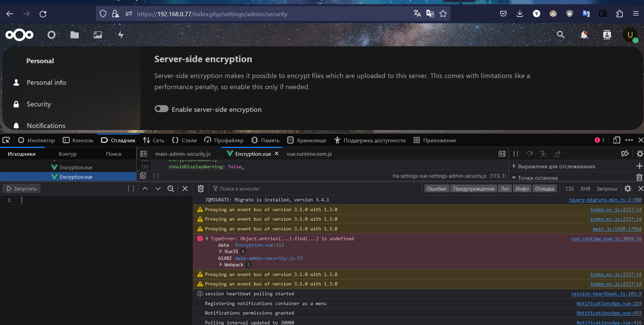Image resolution: width=644 pixels, height=325 pixels.
Task: Open Security in the Personal sidebar
Action: (x=38, y=104)
